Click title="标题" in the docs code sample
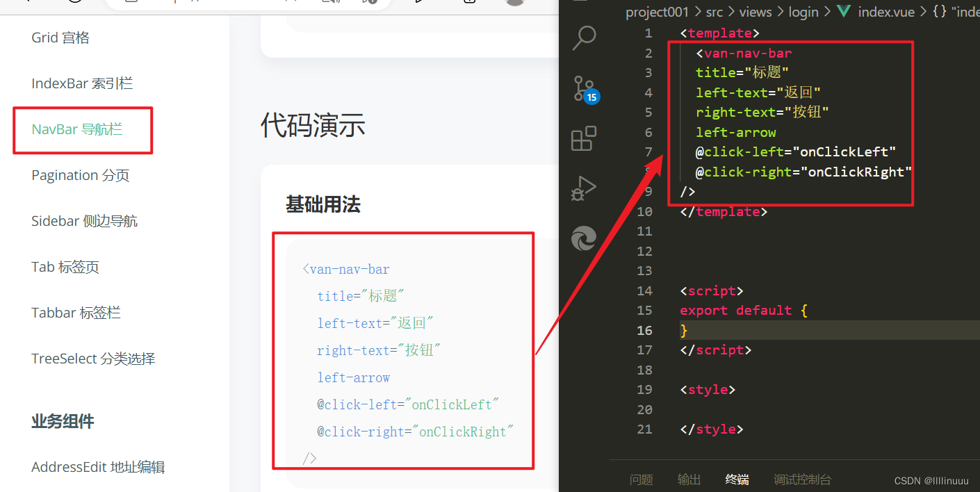Screen dimensions: 980x492 (361, 296)
